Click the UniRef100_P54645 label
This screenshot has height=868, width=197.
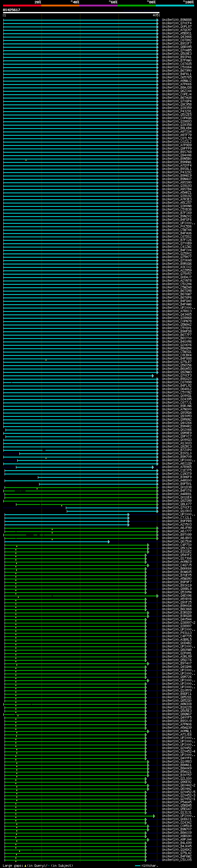pos(177,802)
